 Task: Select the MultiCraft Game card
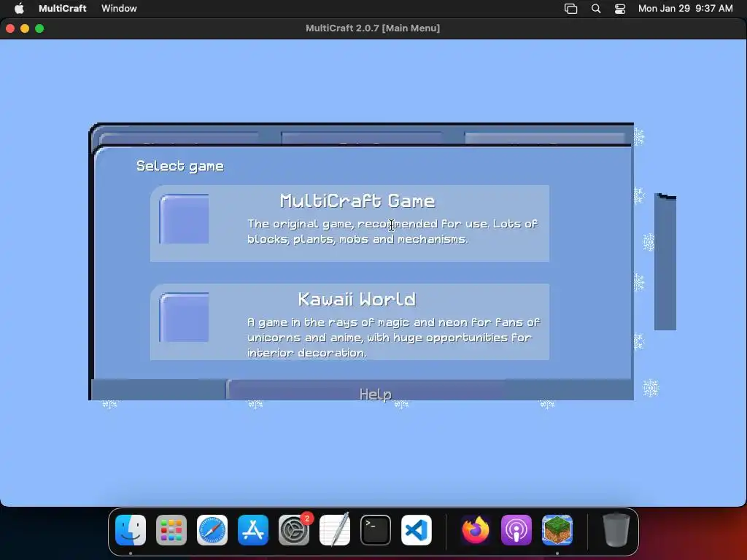pyautogui.click(x=349, y=223)
